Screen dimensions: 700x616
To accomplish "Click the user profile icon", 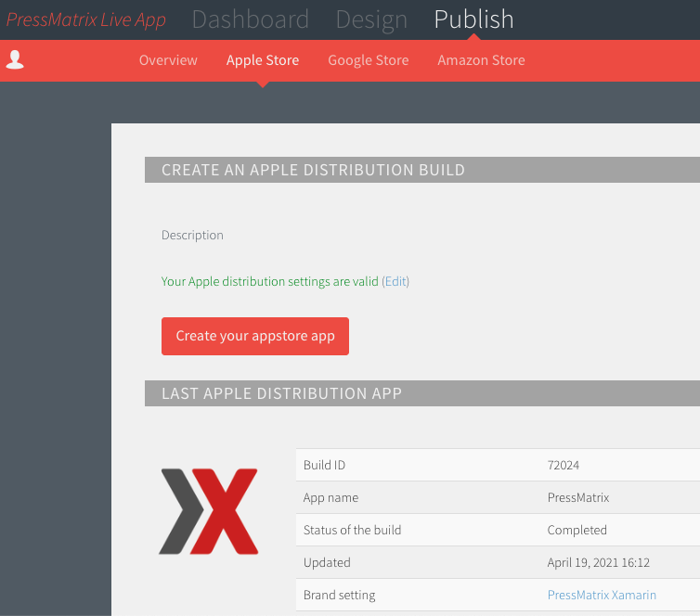I will coord(15,59).
